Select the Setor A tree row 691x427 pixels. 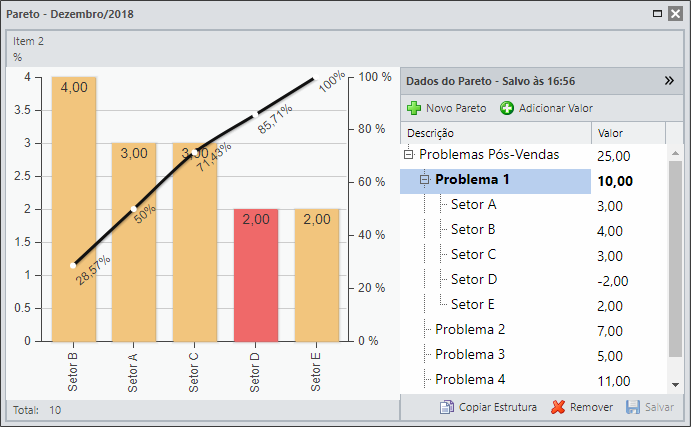click(533, 205)
